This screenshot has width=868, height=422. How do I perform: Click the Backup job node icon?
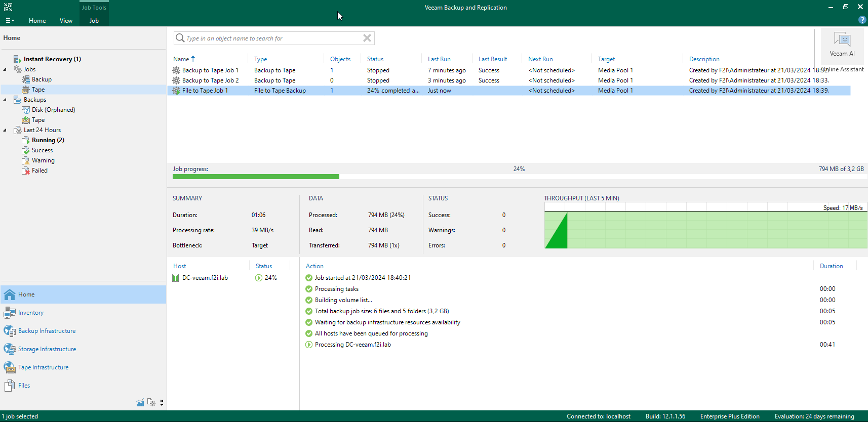[x=26, y=79]
